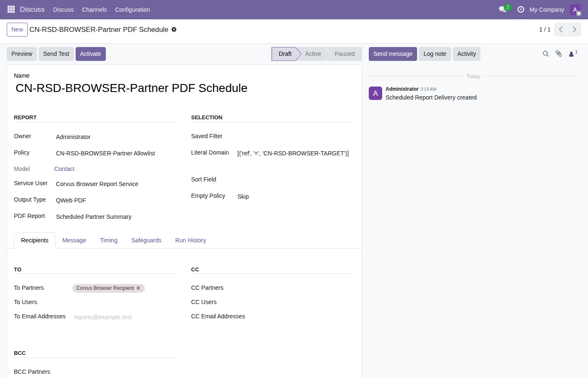This screenshot has height=378, width=588.
Task: Open the Configuration menu
Action: [x=132, y=10]
